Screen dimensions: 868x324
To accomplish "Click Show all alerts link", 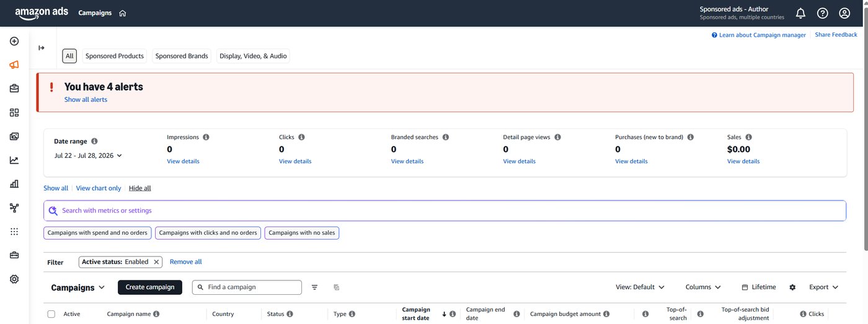I will click(86, 100).
